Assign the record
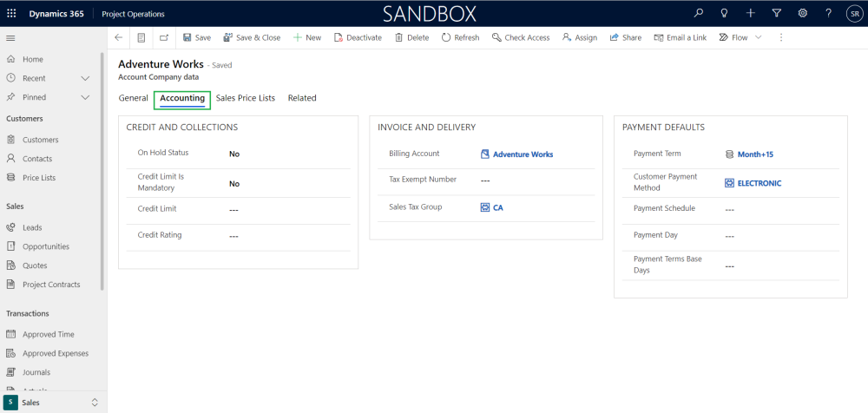Image resolution: width=868 pixels, height=413 pixels. pyautogui.click(x=580, y=37)
